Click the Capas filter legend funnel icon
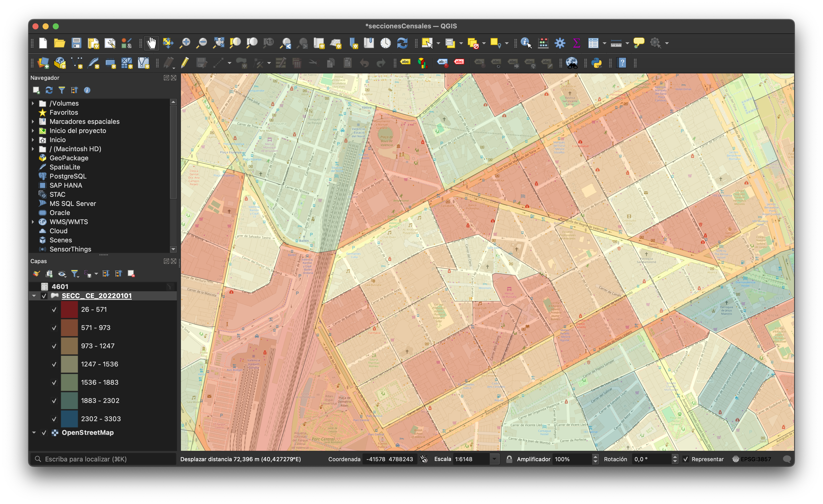Viewport: 823px width, 504px height. 75,274
